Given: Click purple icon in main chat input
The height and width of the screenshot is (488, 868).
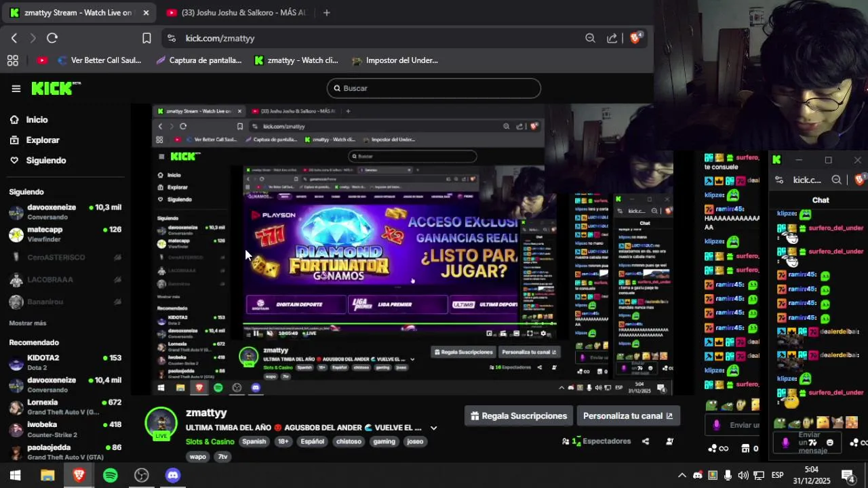Looking at the screenshot, I should [717, 425].
